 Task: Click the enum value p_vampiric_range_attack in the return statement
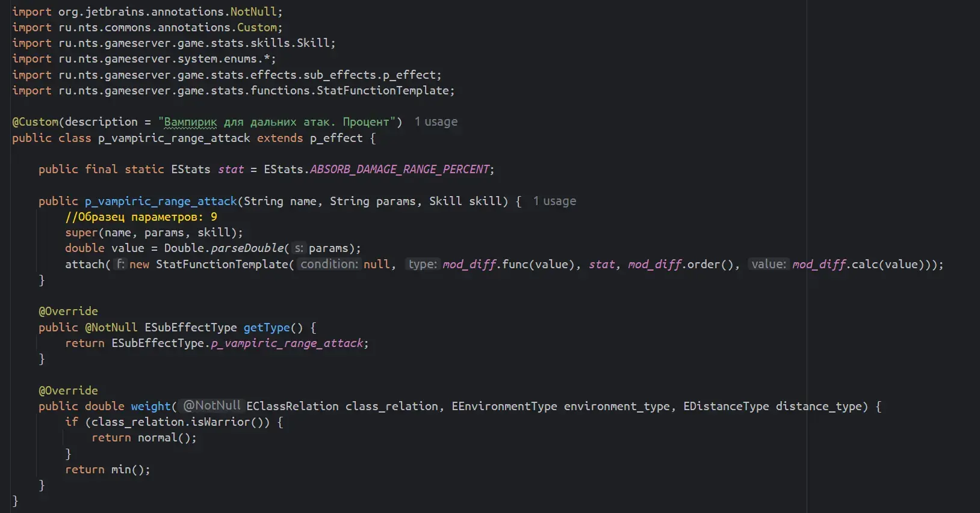(x=287, y=343)
